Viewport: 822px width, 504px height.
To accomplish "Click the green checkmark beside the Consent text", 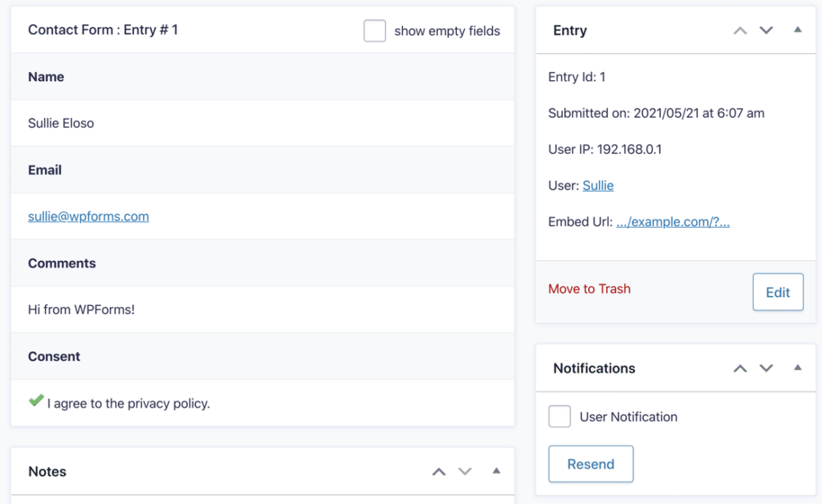I will pos(36,400).
